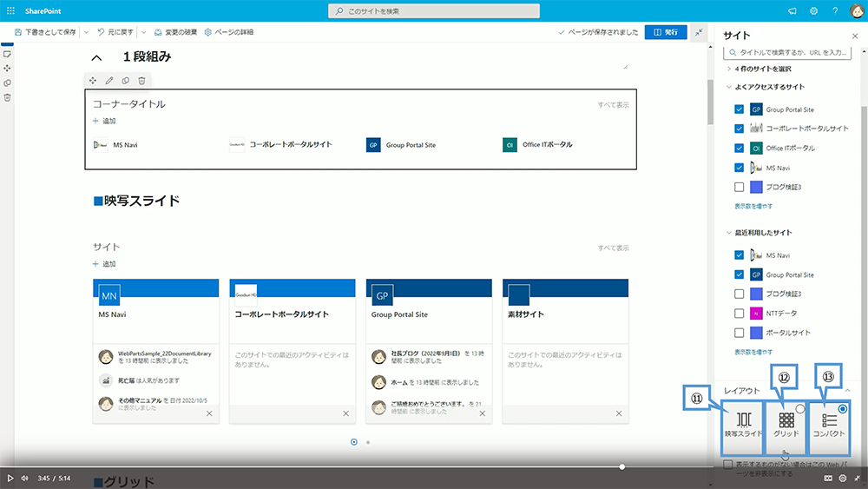This screenshot has height=489, width=868.
Task: Collapse the よくアクセスするサイト group
Action: [x=728, y=87]
